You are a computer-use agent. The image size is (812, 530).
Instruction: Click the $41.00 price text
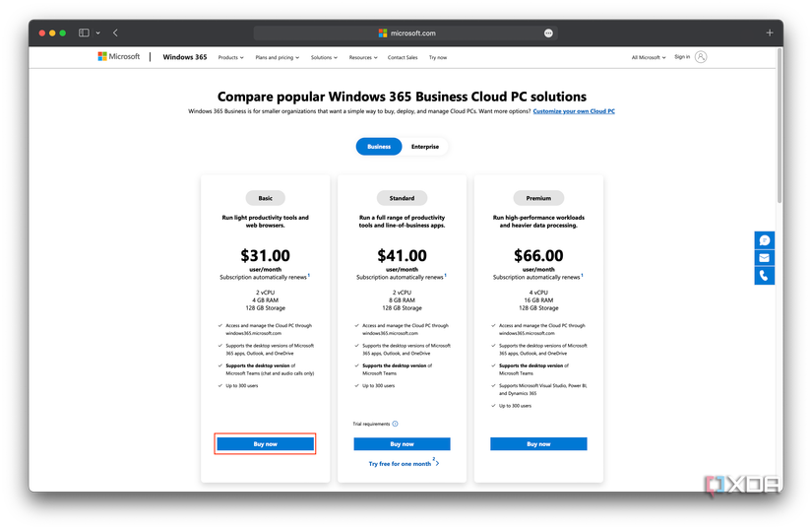(x=402, y=255)
